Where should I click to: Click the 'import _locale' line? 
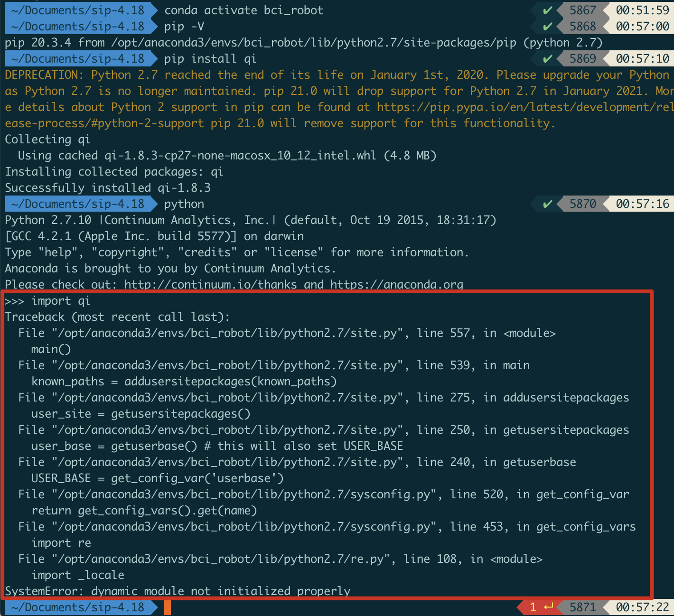pyautogui.click(x=78, y=575)
